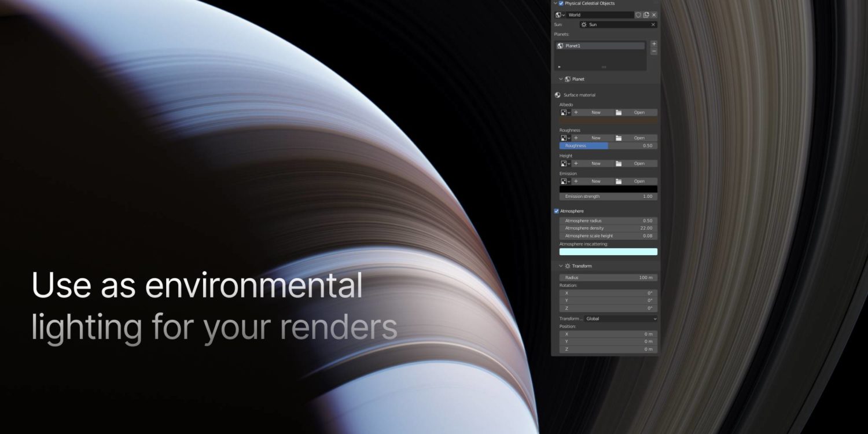Select Planet1 in the Planets list
Screen dimensions: 868x434
click(x=600, y=46)
